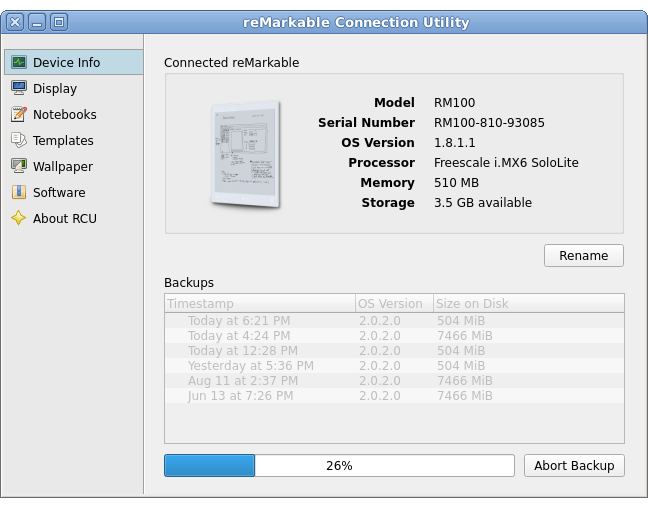Select backup Yesterday at 5:36 PM
648x508 pixels.
click(x=394, y=365)
